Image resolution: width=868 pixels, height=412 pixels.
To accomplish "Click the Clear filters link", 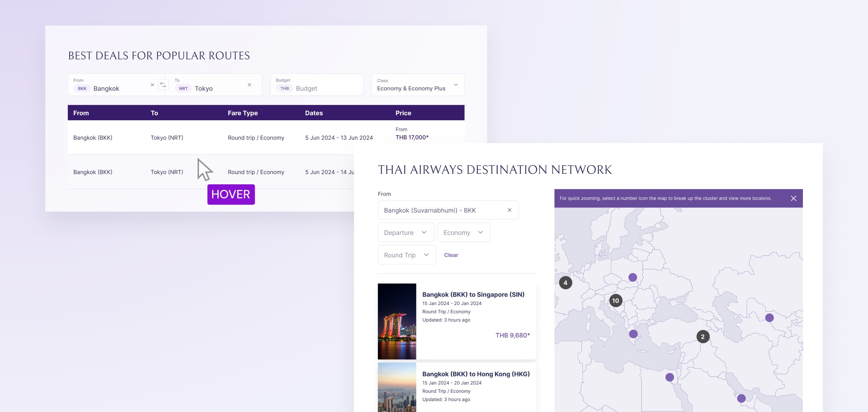I will [x=451, y=255].
